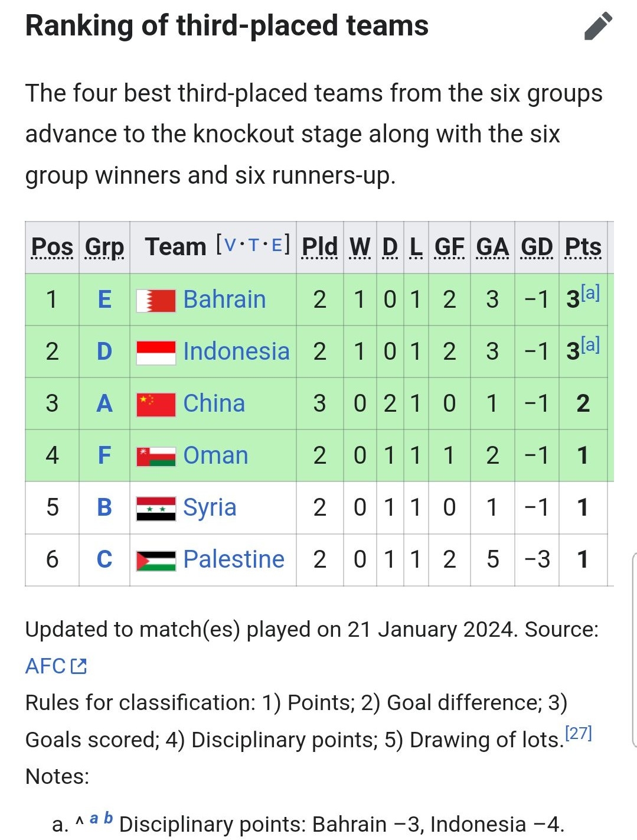Open Group E link in table
The height and width of the screenshot is (840, 637).
(x=104, y=299)
